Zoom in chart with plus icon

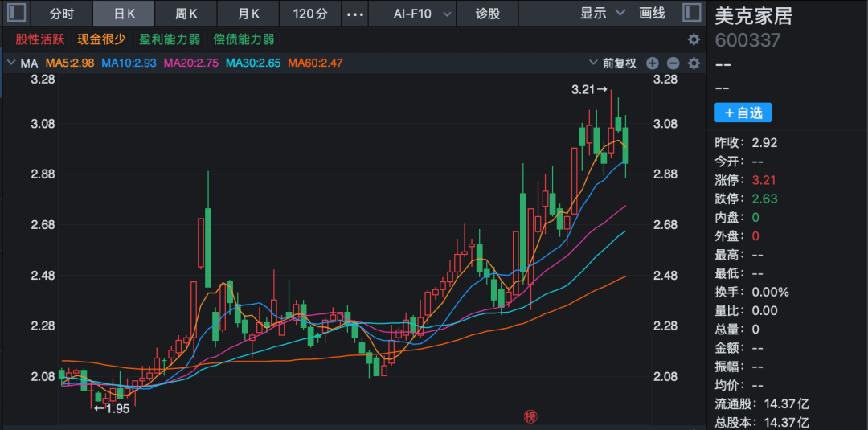point(653,63)
